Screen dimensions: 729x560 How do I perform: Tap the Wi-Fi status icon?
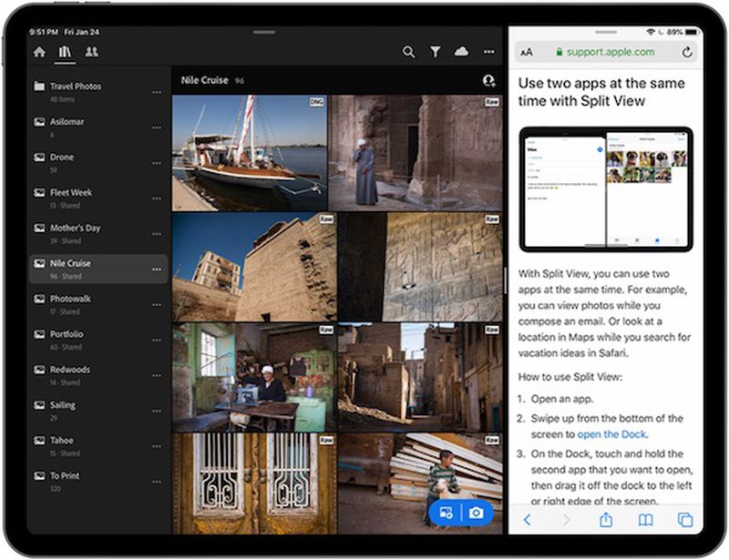tap(651, 32)
